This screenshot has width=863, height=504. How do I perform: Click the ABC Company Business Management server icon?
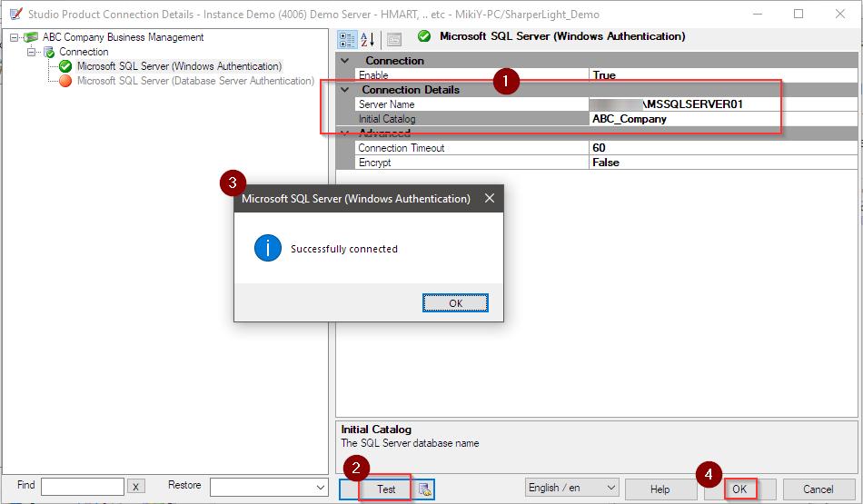[31, 37]
